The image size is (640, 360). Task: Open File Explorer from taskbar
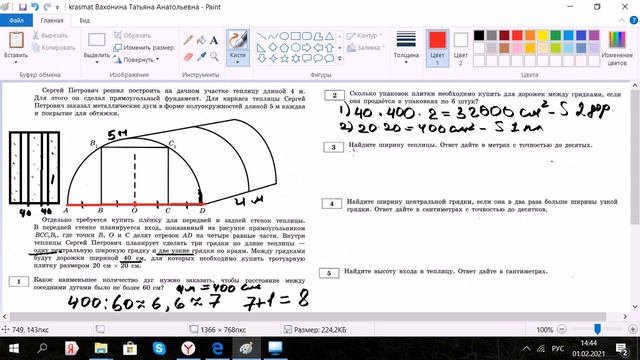pos(101,348)
